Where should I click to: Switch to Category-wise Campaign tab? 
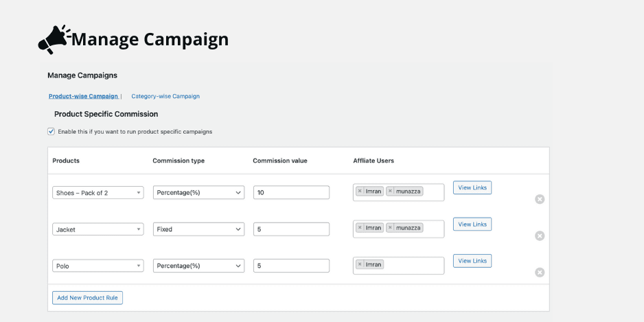165,96
